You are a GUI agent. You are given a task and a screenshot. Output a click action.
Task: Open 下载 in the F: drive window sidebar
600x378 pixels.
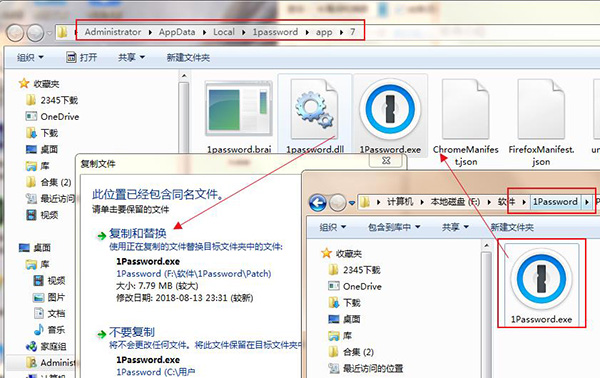coord(345,303)
